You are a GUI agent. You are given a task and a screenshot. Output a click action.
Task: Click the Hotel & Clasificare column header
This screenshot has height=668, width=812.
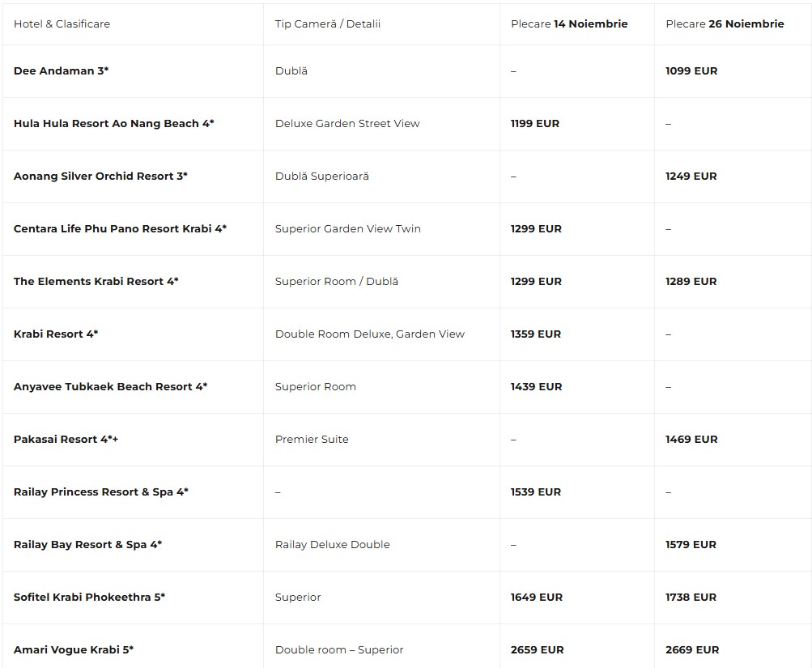point(62,23)
